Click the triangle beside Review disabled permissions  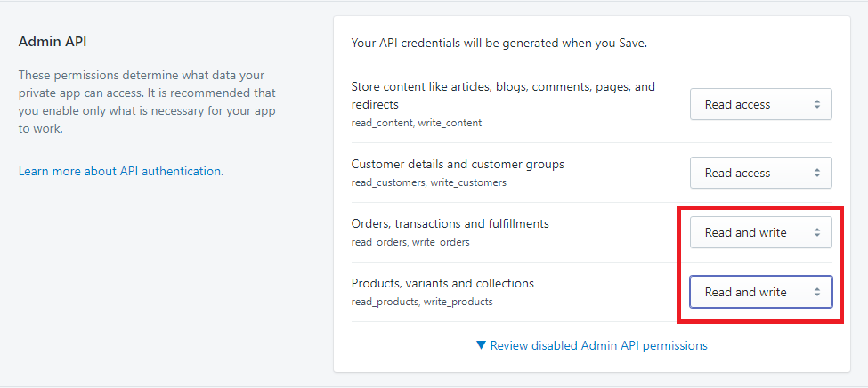pyautogui.click(x=481, y=345)
